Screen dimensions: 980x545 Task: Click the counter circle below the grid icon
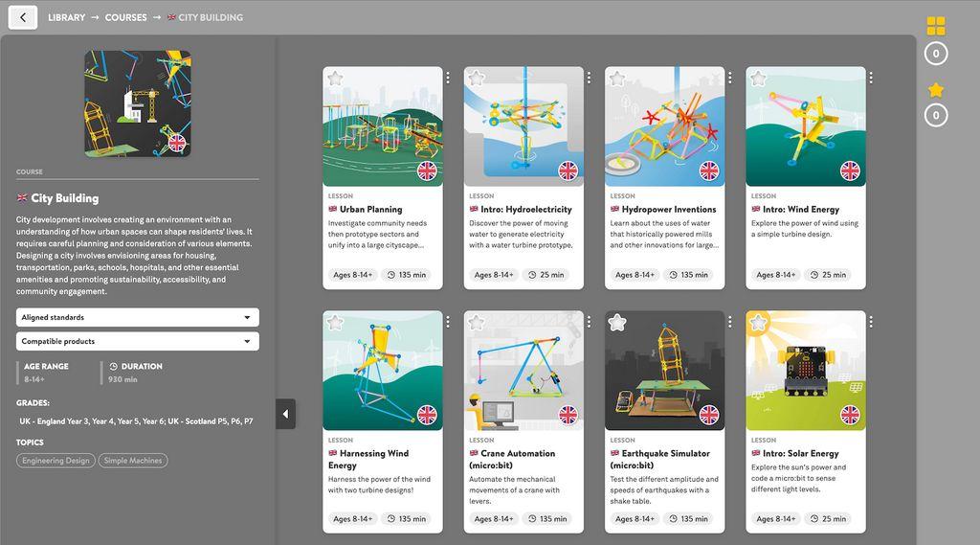coord(936,54)
